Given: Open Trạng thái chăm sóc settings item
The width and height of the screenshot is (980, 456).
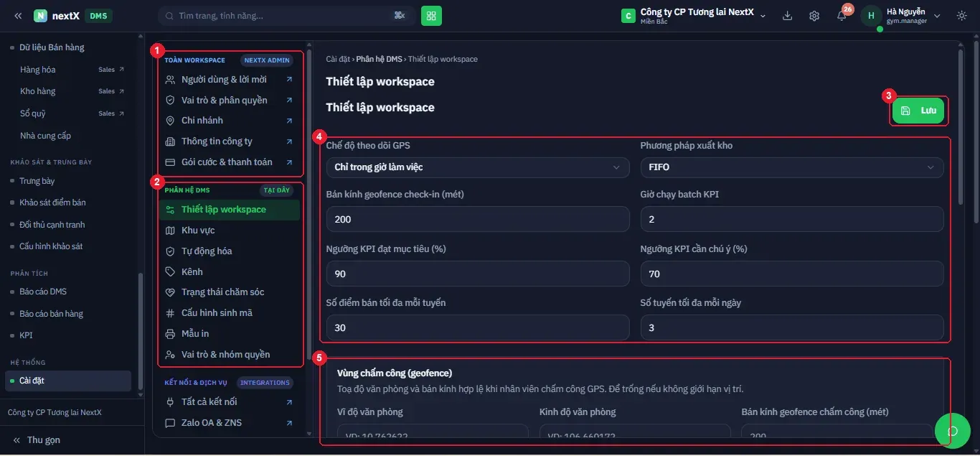Looking at the screenshot, I should [230, 292].
